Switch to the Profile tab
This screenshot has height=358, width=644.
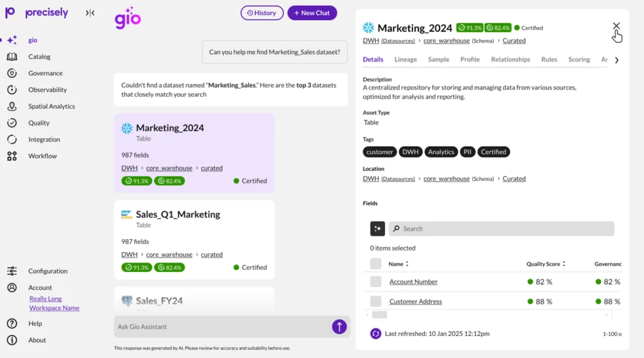470,60
